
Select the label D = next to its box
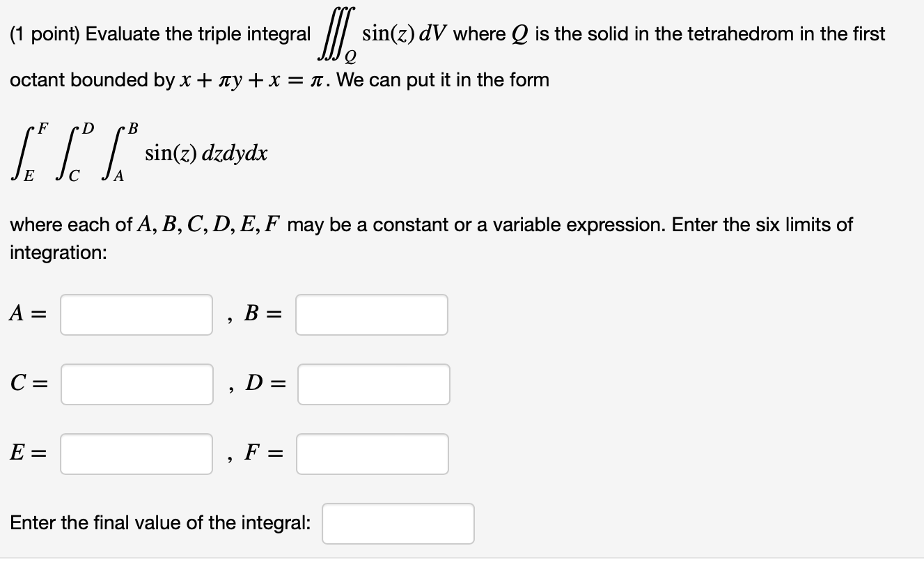[x=263, y=384]
